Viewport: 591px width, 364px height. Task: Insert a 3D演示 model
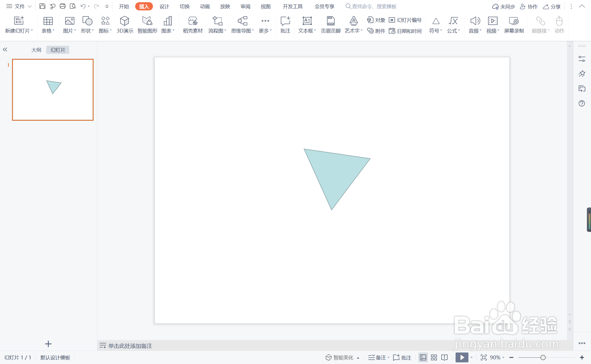click(125, 25)
